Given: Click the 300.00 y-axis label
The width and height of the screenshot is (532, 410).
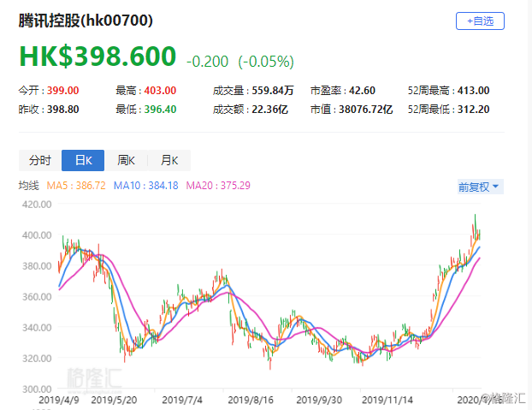Looking at the screenshot, I should tap(37, 389).
